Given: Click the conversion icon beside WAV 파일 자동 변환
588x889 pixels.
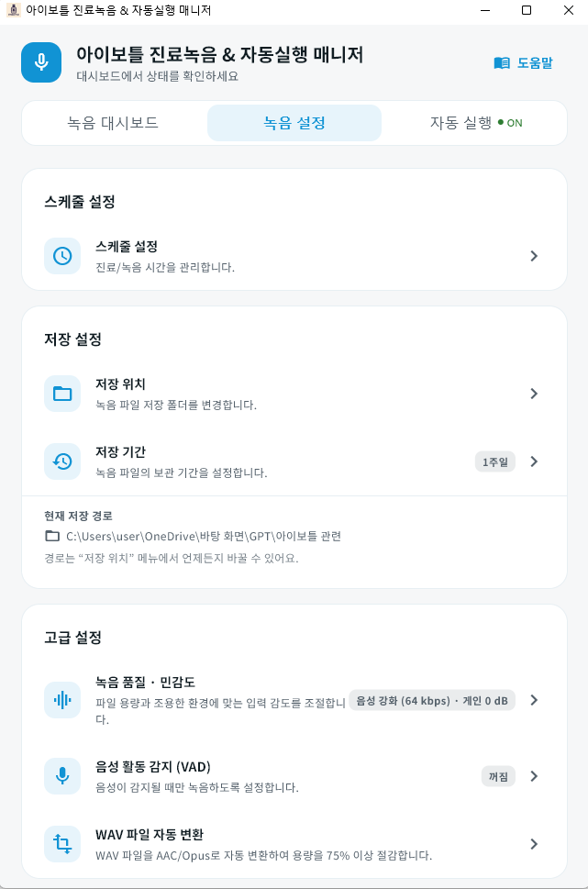Looking at the screenshot, I should click(62, 844).
